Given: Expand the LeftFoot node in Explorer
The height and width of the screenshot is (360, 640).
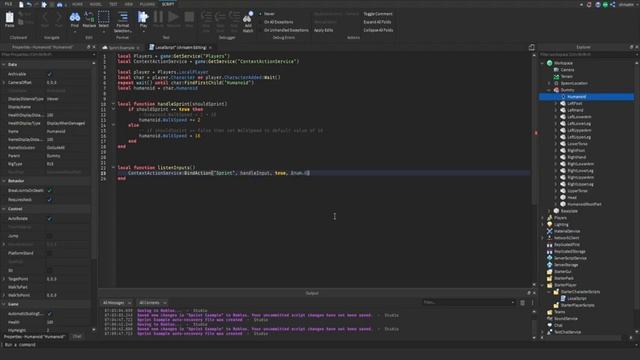Looking at the screenshot, I should 556,103.
